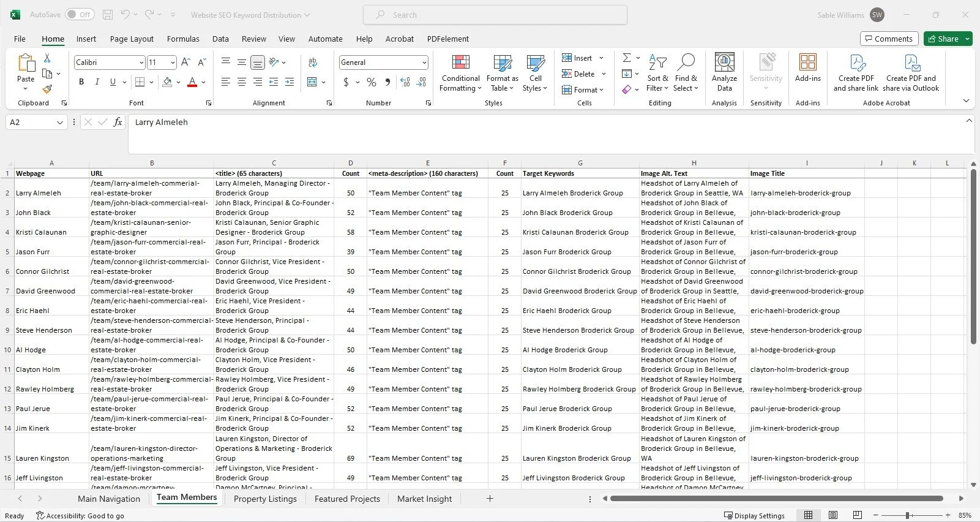980x522 pixels.
Task: Click Accessibility: Good to go status
Action: click(x=80, y=515)
